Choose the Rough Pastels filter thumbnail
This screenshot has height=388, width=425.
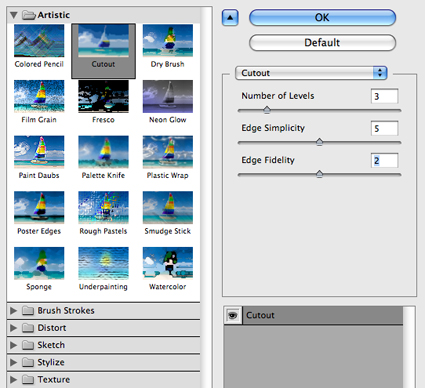click(103, 207)
